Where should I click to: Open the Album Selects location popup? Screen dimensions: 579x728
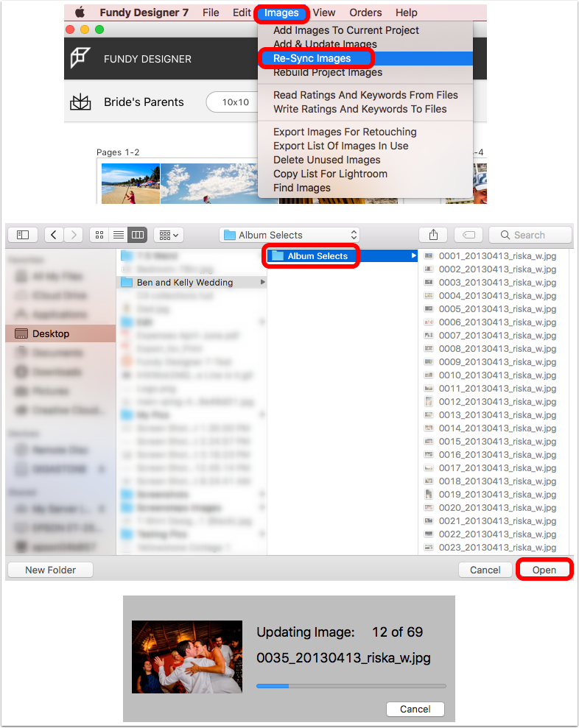pyautogui.click(x=290, y=235)
